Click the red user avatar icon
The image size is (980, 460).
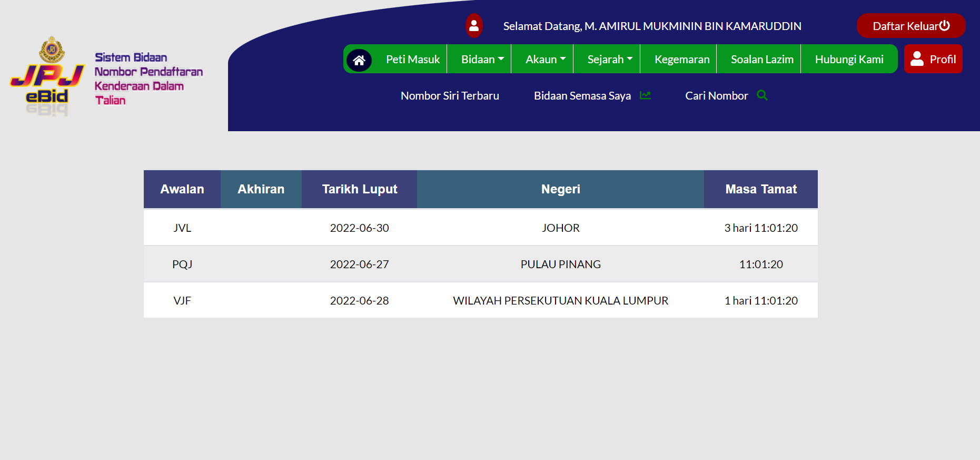pyautogui.click(x=474, y=26)
